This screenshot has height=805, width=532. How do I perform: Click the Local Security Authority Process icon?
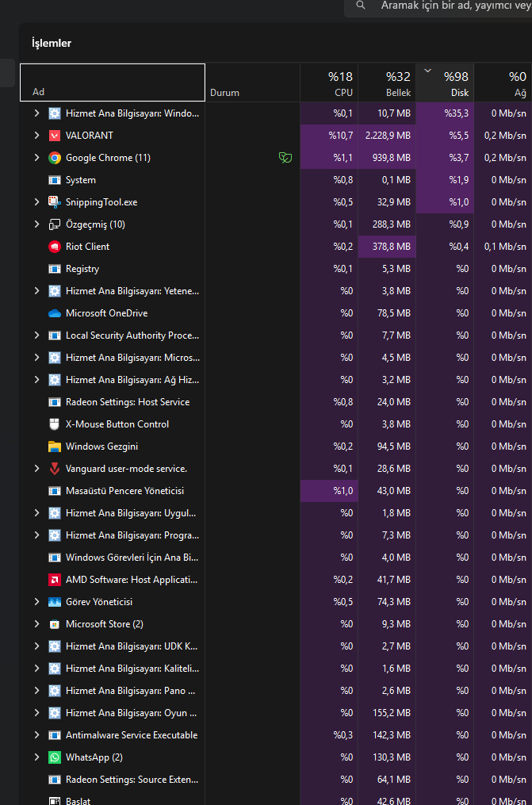coord(55,335)
